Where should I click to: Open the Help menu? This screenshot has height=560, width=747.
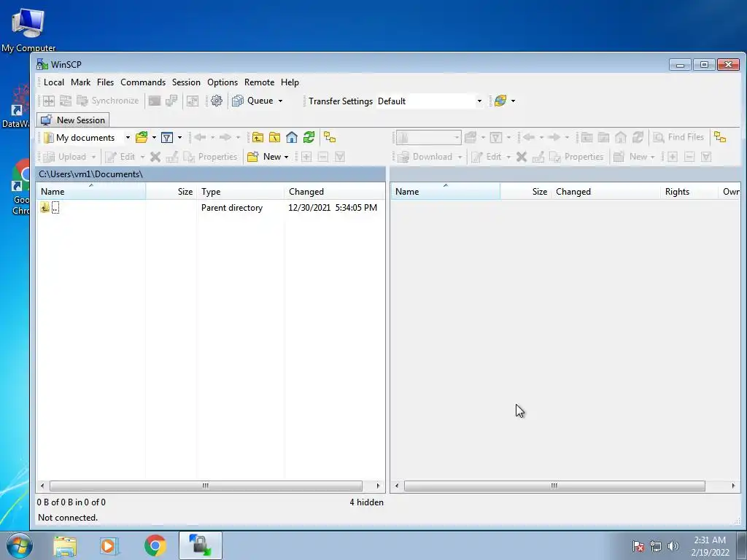tap(290, 82)
